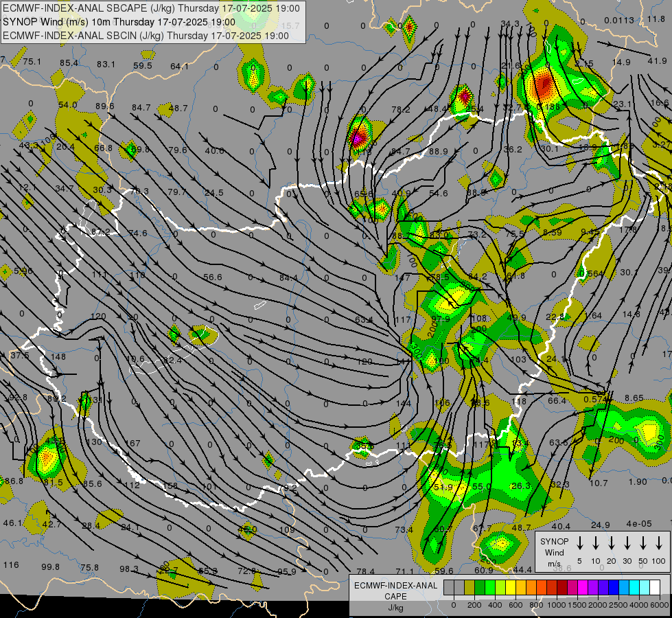The image size is (672, 618).
Task: Pick the pure yellow swatch in CAPE legend
Action: point(511,587)
